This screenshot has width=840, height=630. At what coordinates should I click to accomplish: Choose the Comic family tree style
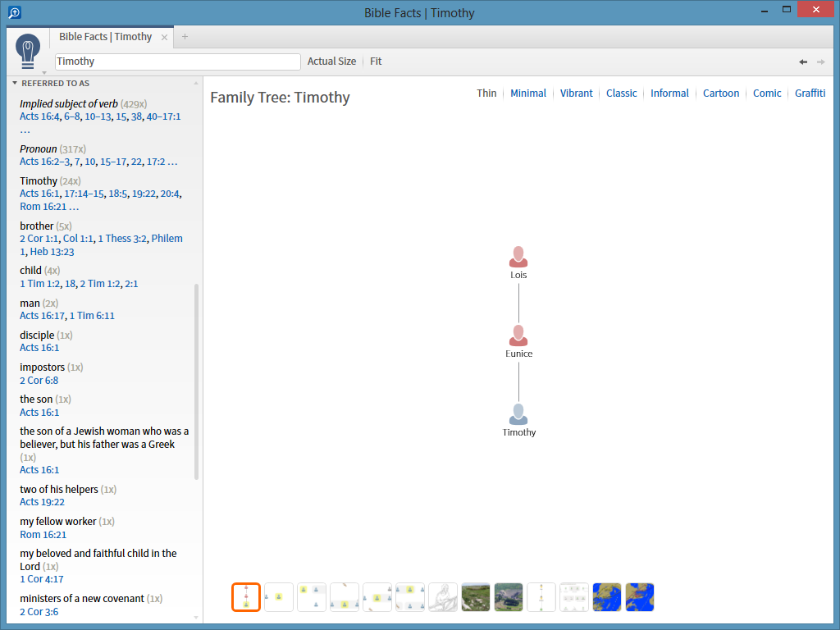[767, 94]
